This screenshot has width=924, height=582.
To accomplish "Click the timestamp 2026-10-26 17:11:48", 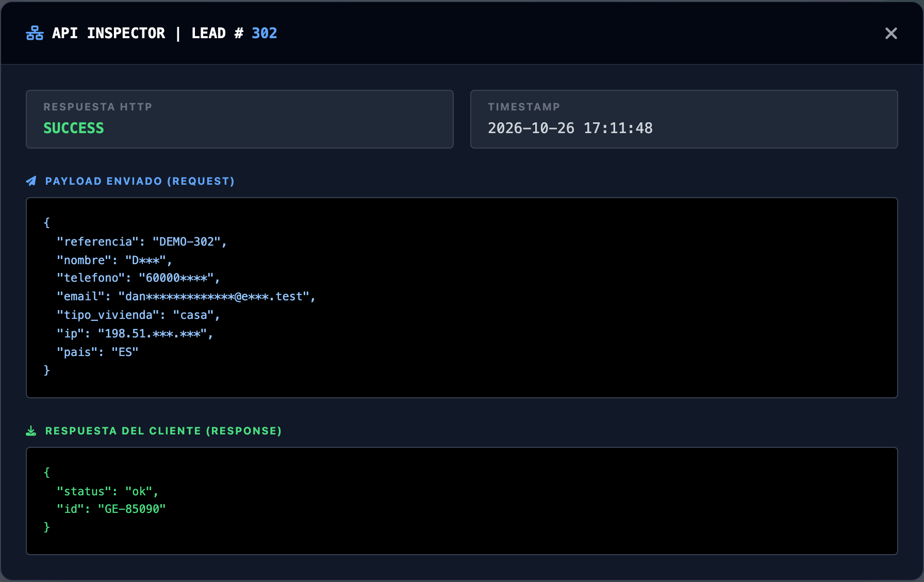I will tap(570, 128).
